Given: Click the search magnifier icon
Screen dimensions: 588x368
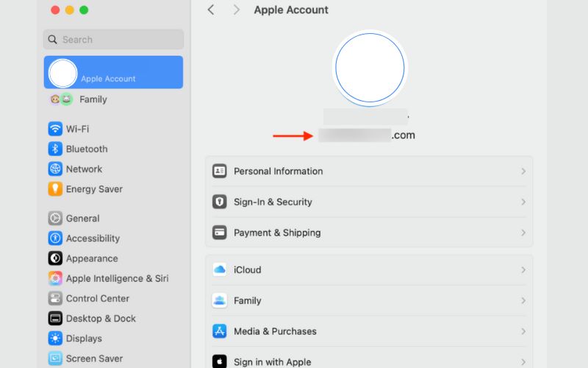Looking at the screenshot, I should tap(52, 40).
